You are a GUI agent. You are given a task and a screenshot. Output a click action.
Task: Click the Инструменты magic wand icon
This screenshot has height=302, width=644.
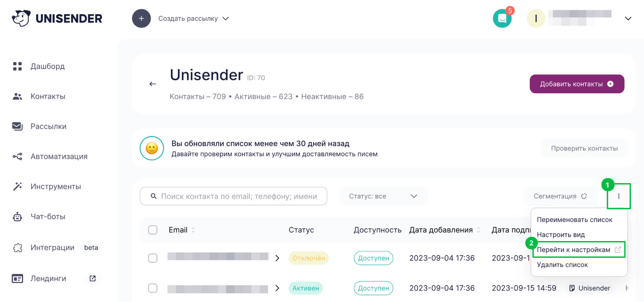(x=17, y=186)
